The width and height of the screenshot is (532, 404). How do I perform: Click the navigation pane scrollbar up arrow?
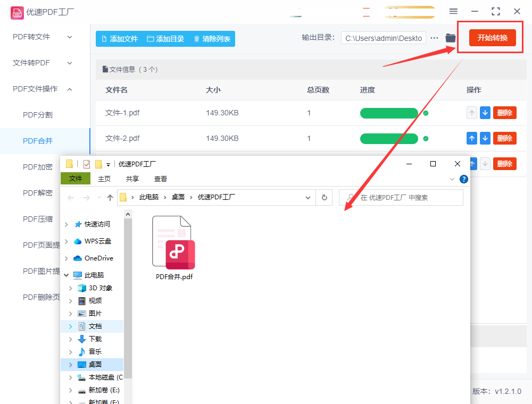[128, 214]
